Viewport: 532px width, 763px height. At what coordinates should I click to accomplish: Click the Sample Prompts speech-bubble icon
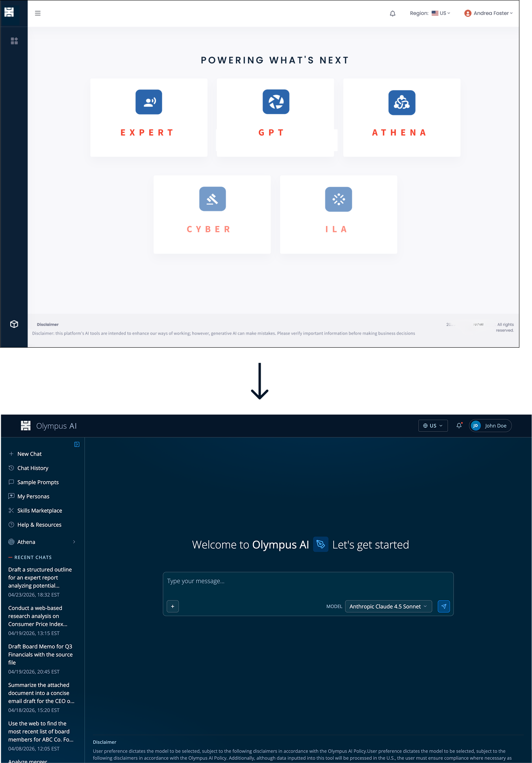coord(11,482)
